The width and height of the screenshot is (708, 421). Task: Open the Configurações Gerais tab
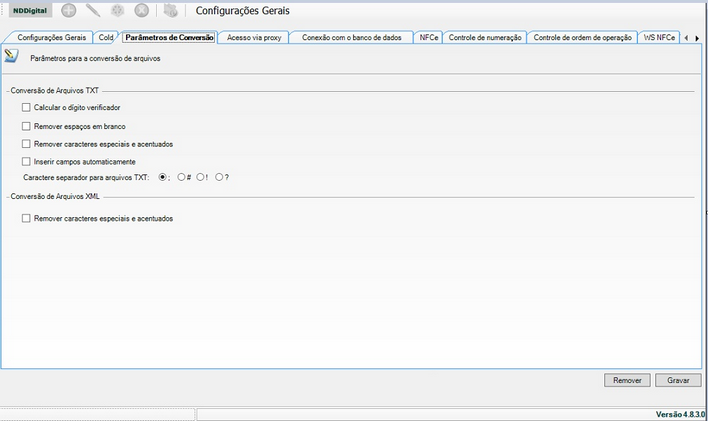click(x=51, y=37)
